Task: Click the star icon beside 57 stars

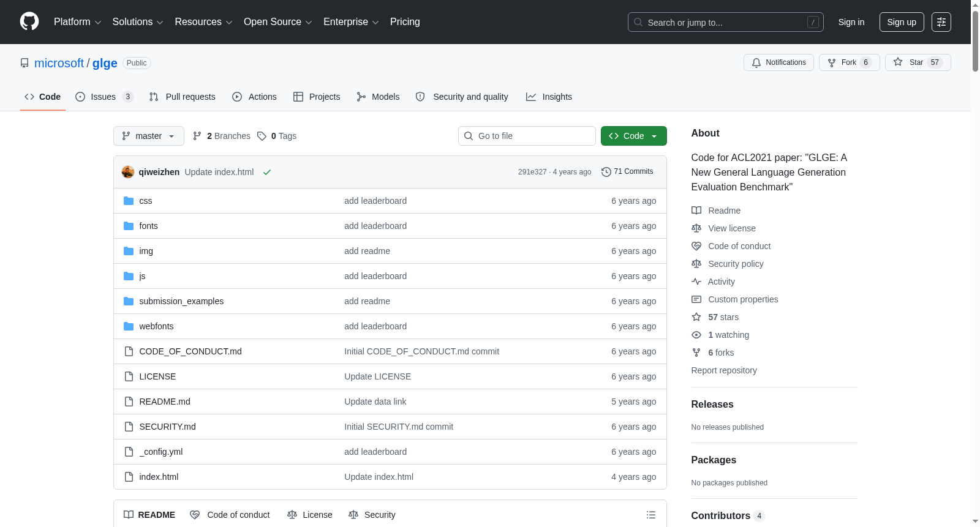Action: (696, 317)
